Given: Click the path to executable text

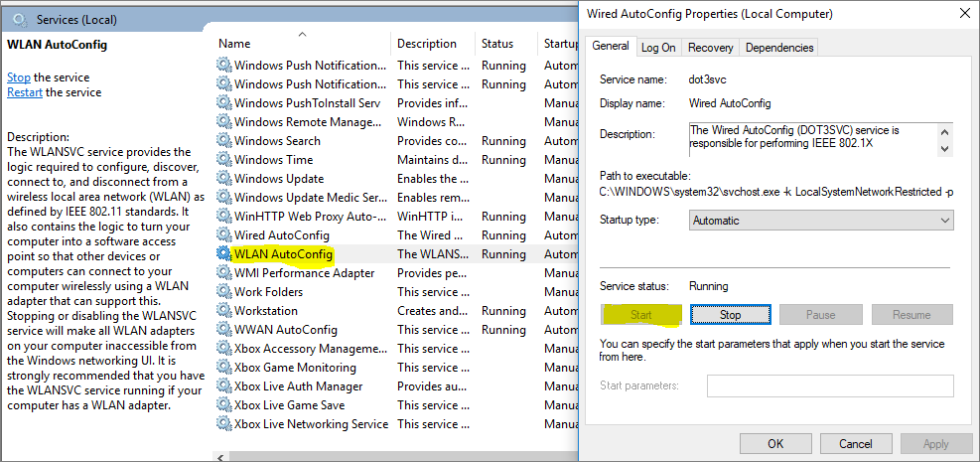Looking at the screenshot, I should pos(776,191).
